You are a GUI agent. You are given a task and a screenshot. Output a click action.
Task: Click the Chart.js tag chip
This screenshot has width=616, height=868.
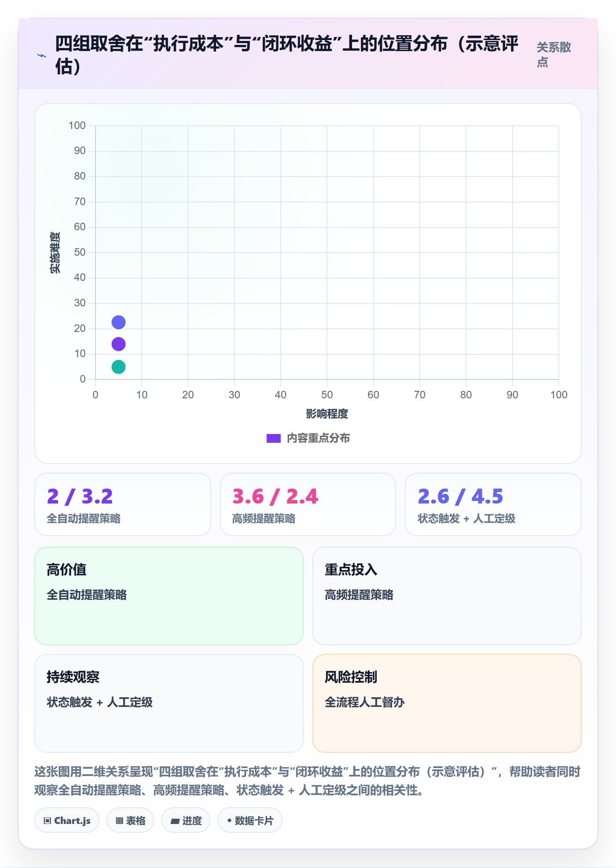[x=67, y=820]
